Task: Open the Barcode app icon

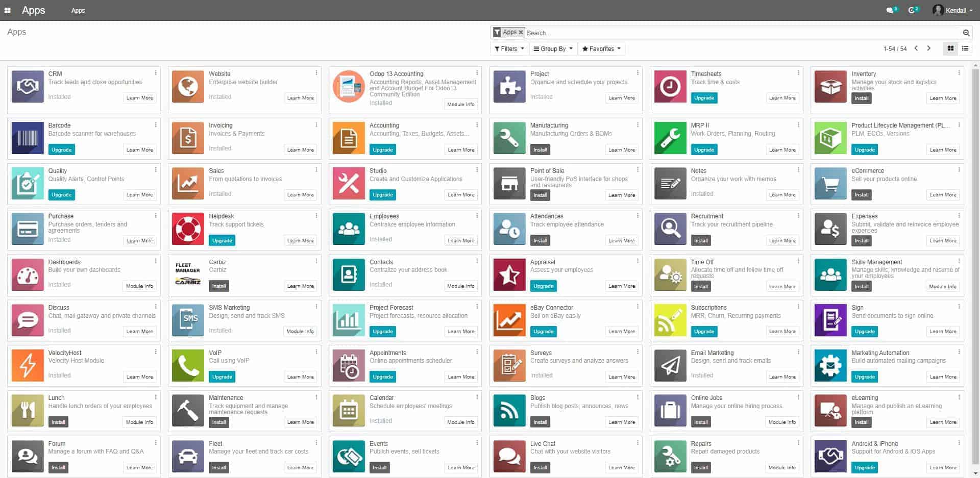Action: [28, 138]
